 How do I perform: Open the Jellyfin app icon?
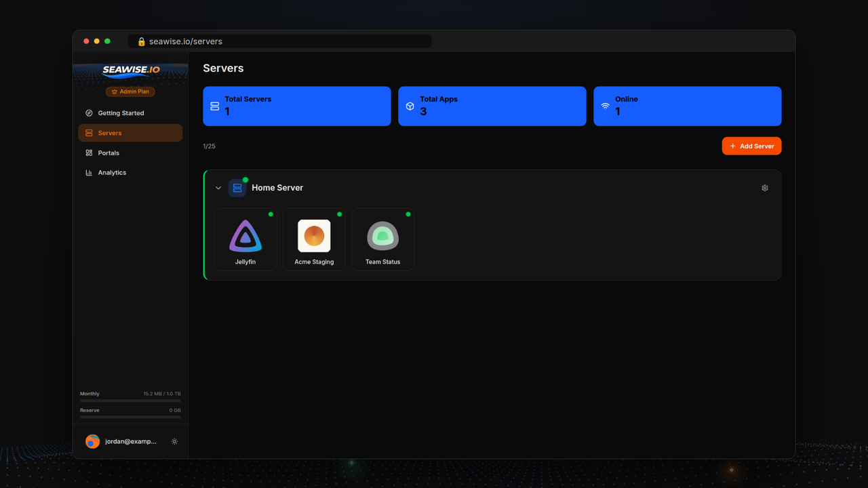(245, 237)
